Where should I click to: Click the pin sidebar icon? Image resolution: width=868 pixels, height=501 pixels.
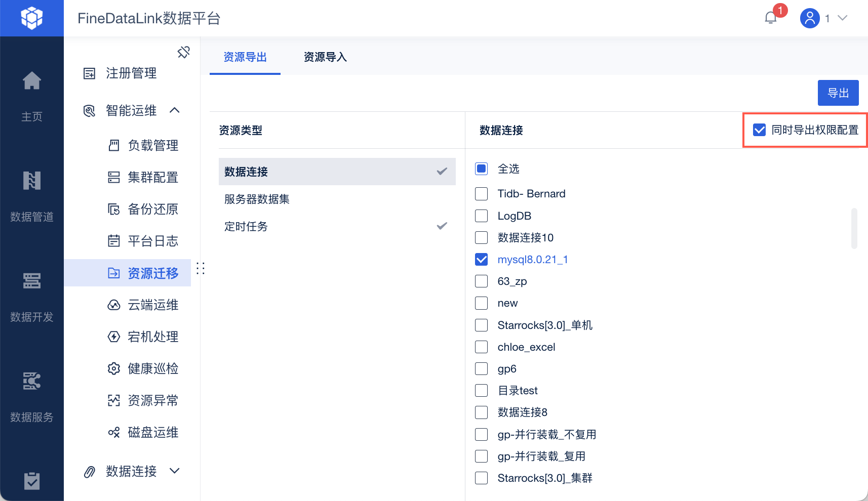(183, 52)
